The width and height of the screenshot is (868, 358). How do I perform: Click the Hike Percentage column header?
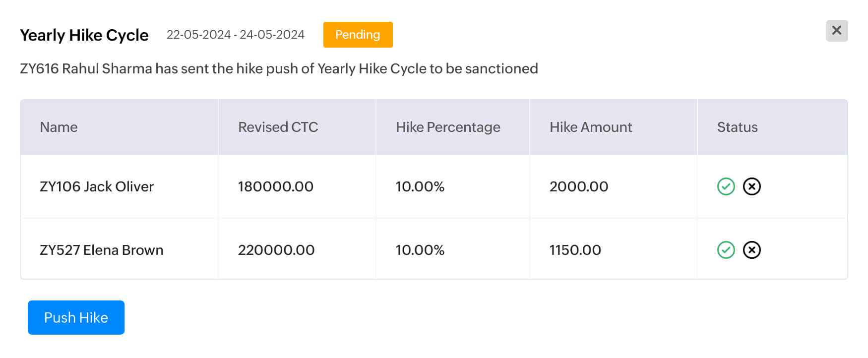coord(448,127)
